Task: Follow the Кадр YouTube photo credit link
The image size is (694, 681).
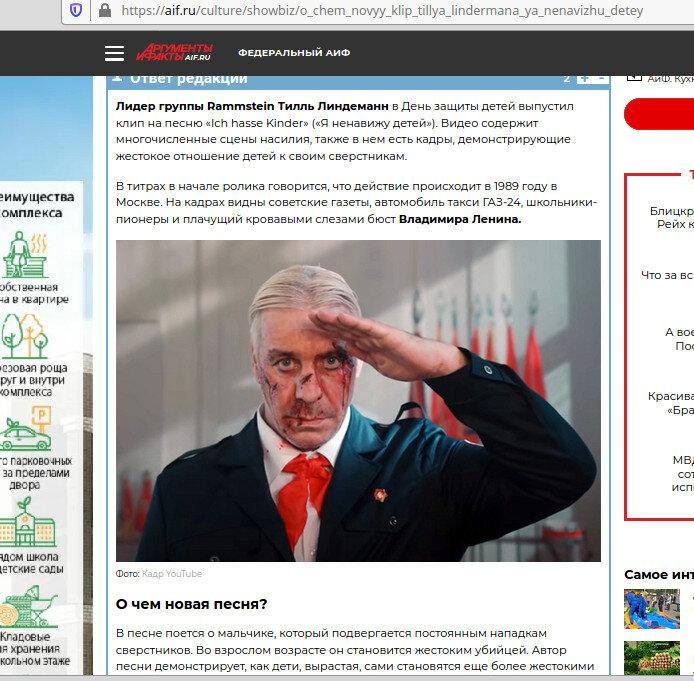Action: (172, 574)
